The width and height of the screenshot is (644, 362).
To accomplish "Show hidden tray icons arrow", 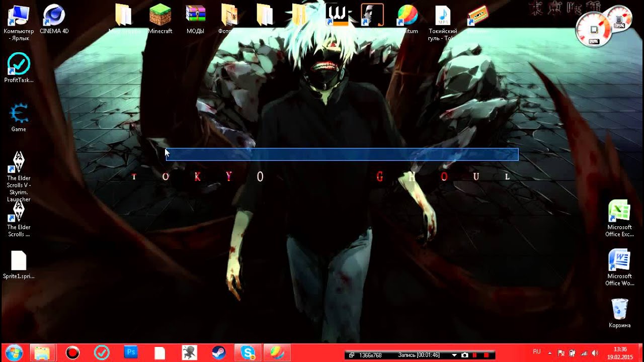I will pyautogui.click(x=549, y=353).
